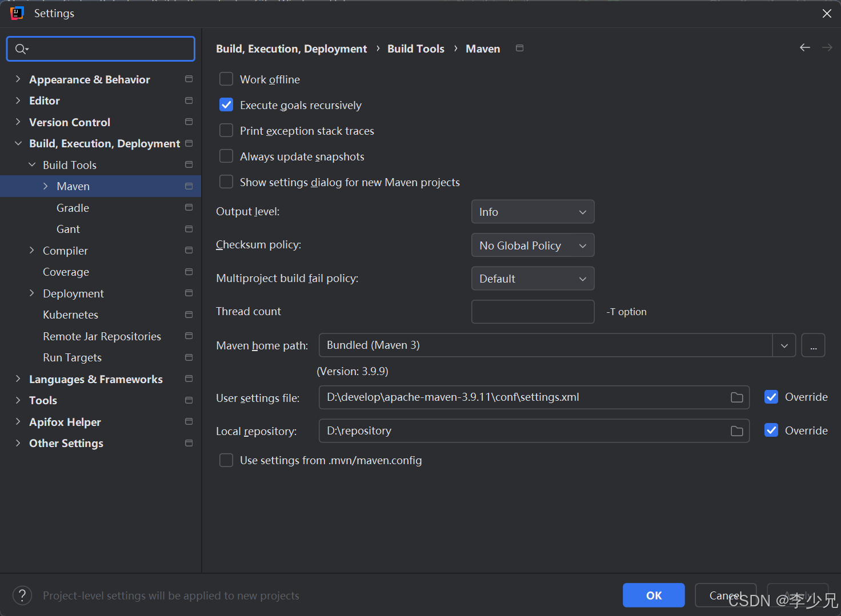Click project-level icon beside Tools

[x=189, y=400]
